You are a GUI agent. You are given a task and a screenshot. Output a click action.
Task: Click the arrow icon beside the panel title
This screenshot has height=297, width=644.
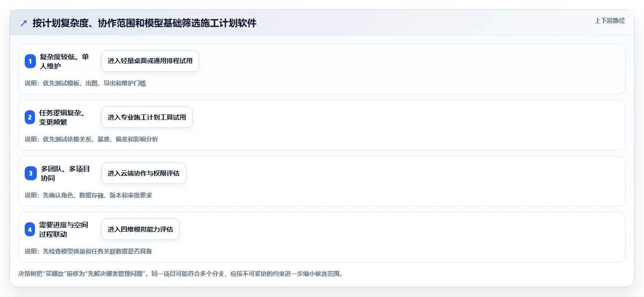point(24,23)
